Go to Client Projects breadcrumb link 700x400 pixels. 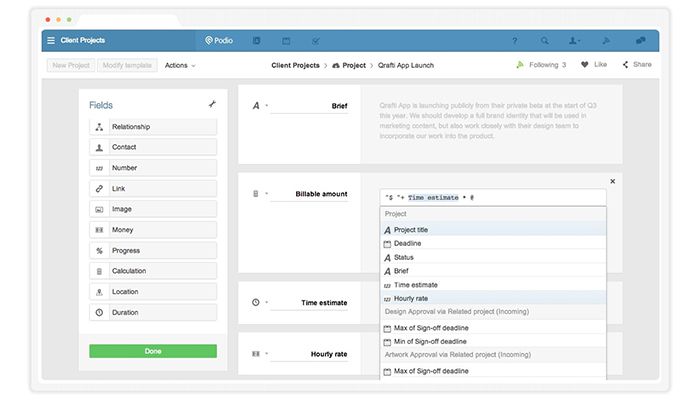(x=296, y=65)
